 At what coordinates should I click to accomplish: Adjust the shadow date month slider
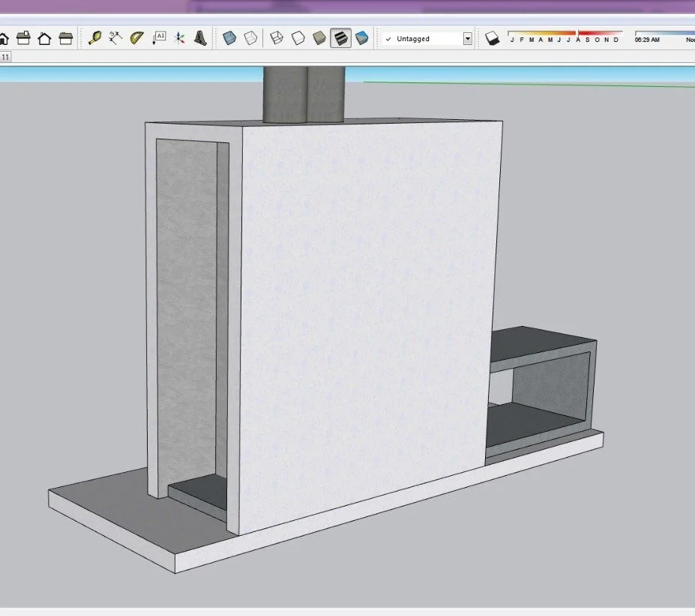coord(565,37)
